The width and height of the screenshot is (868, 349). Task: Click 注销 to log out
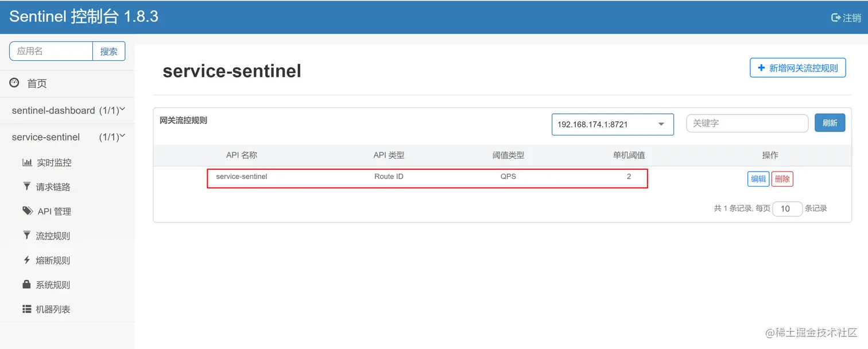[x=852, y=18]
